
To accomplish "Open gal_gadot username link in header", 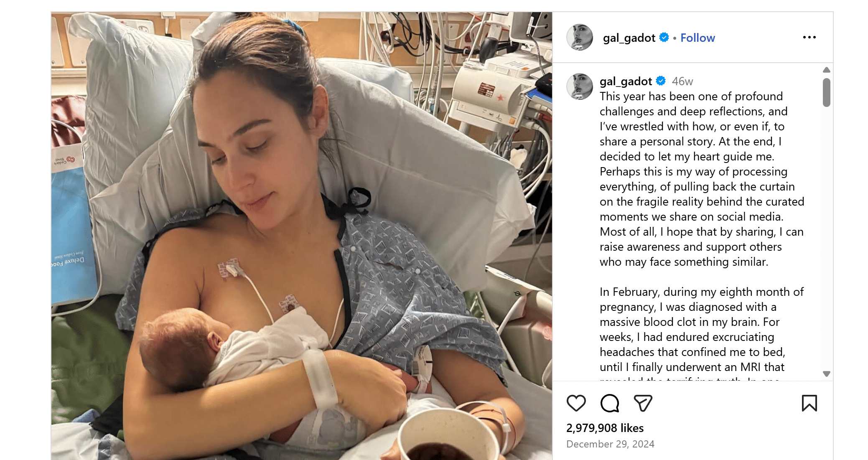I will tap(629, 38).
